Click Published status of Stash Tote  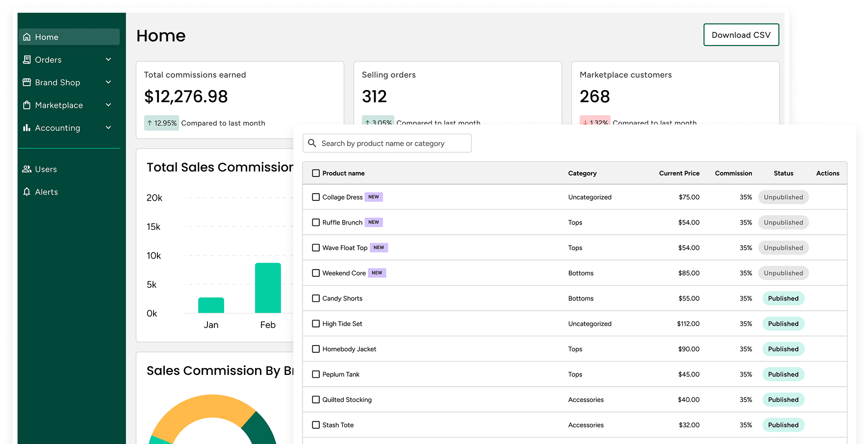[x=783, y=425]
